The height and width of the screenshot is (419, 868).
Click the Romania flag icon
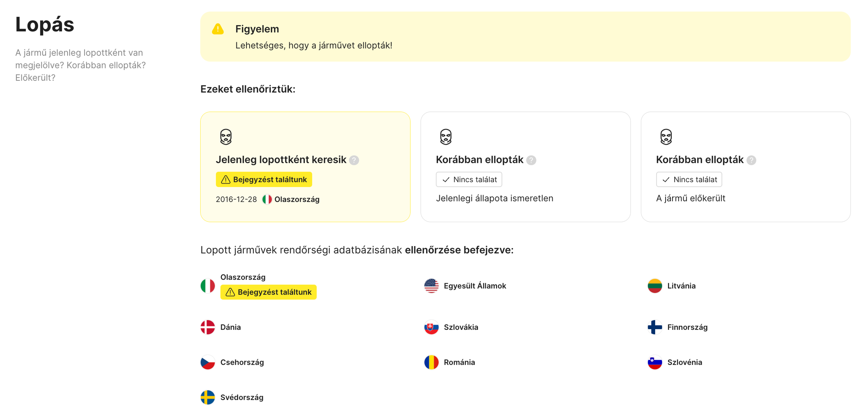[x=431, y=362]
